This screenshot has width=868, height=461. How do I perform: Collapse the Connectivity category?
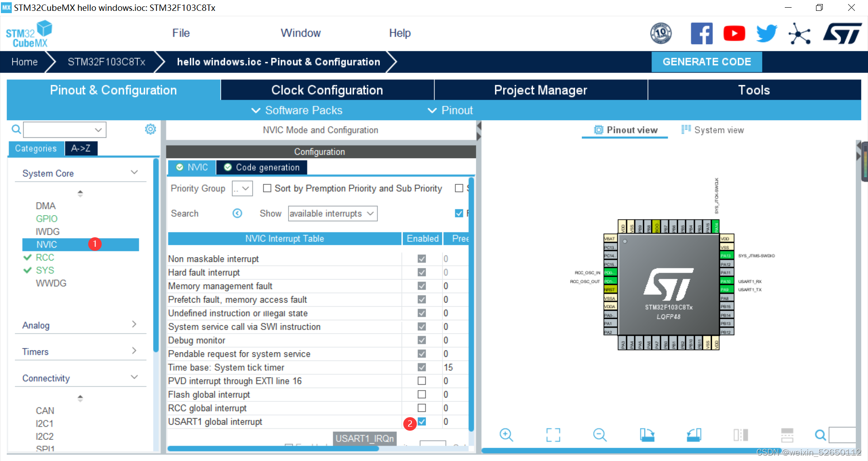134,377
